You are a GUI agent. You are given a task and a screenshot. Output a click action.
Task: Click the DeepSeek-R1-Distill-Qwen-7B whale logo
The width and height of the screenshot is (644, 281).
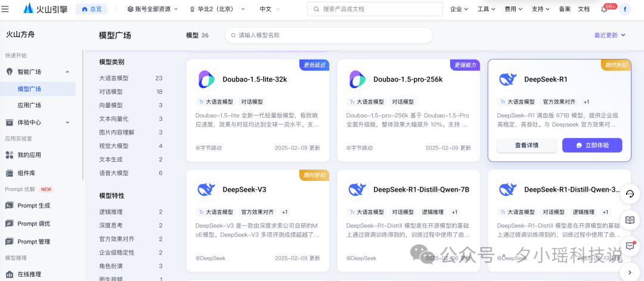pyautogui.click(x=357, y=189)
